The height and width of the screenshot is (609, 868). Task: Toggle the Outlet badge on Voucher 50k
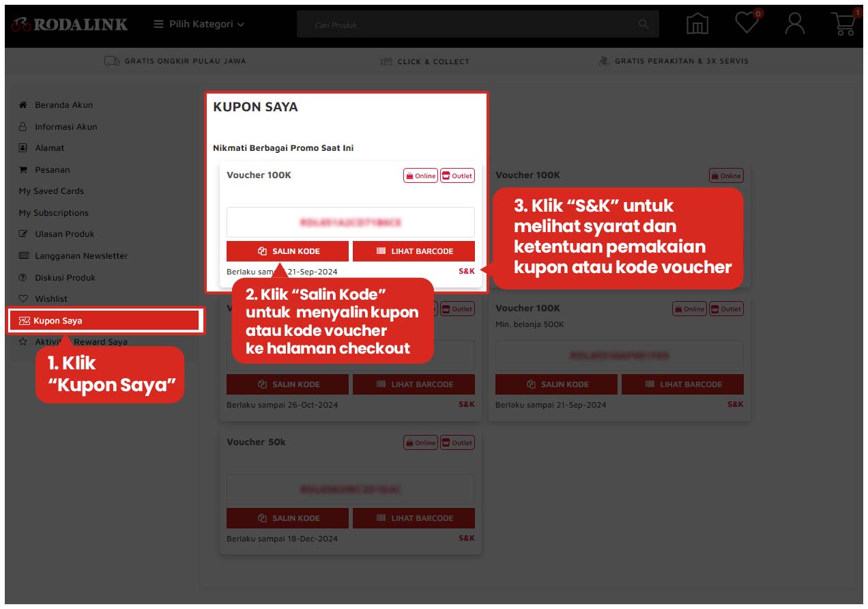pos(457,442)
